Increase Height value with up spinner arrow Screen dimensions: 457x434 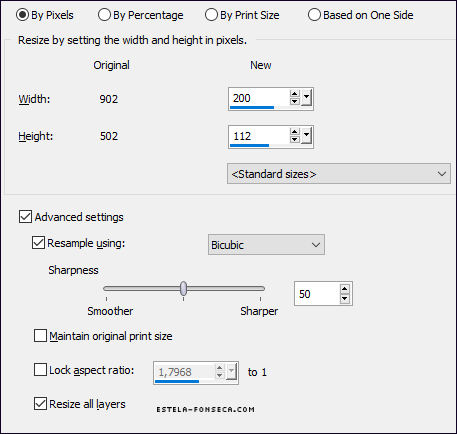[295, 131]
